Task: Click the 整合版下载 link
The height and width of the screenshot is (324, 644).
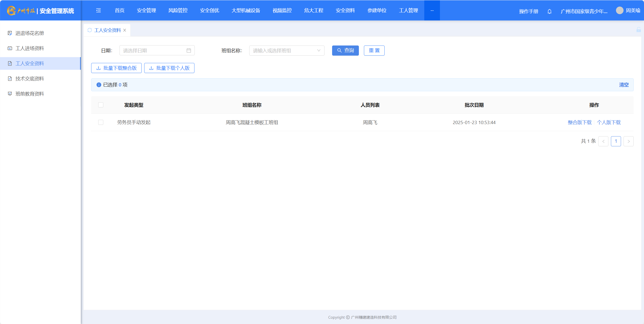Action: click(x=580, y=122)
